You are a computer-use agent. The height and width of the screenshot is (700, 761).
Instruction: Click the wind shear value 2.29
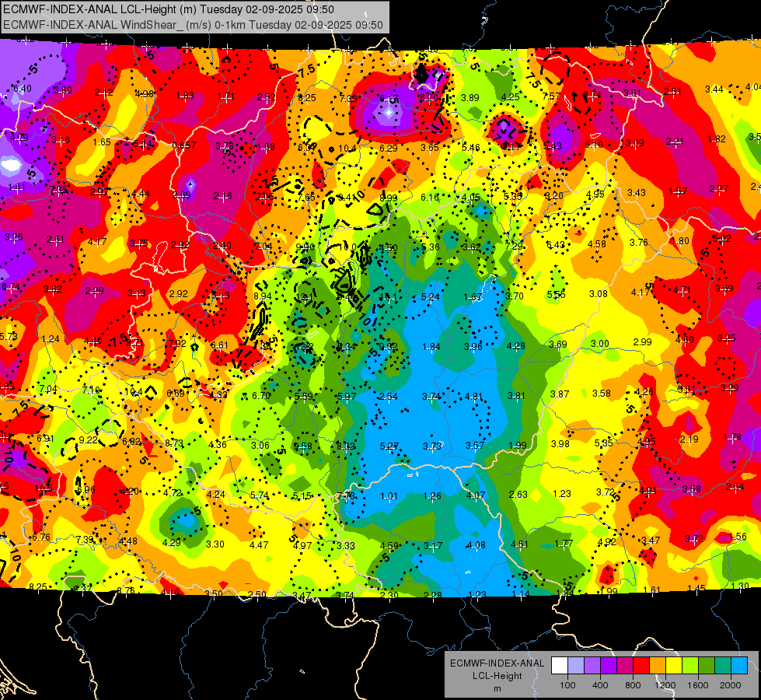tap(95, 291)
